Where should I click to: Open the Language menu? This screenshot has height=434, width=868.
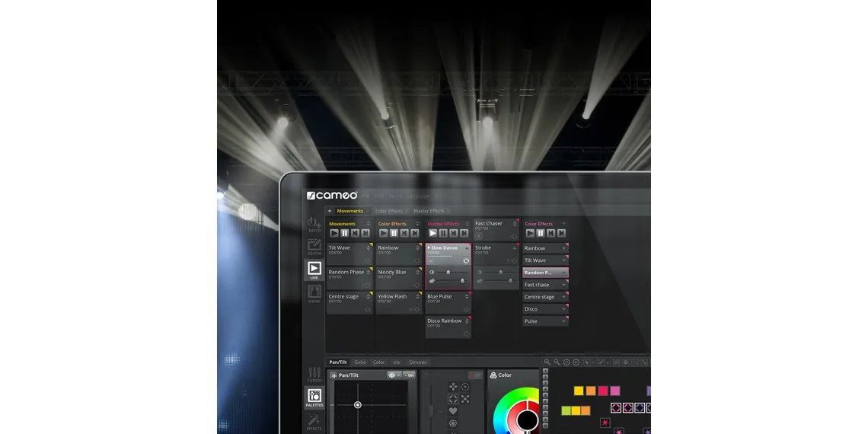418,196
